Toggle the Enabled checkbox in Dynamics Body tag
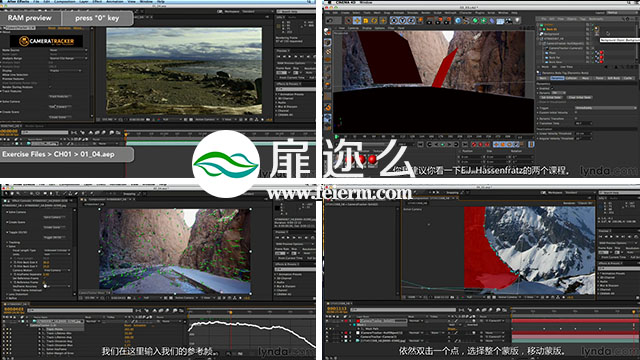640x360 pixels. [x=552, y=88]
